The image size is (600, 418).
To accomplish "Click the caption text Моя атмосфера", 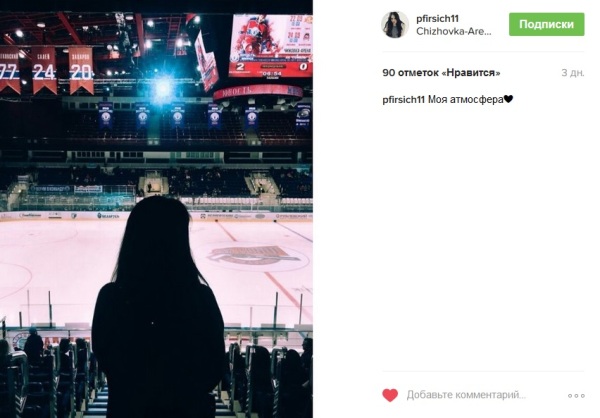I will [x=465, y=100].
